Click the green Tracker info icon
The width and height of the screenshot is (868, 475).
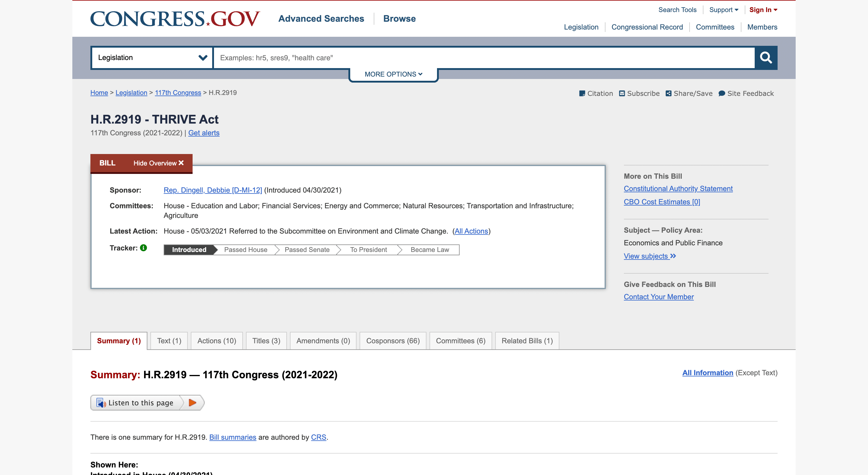(143, 248)
